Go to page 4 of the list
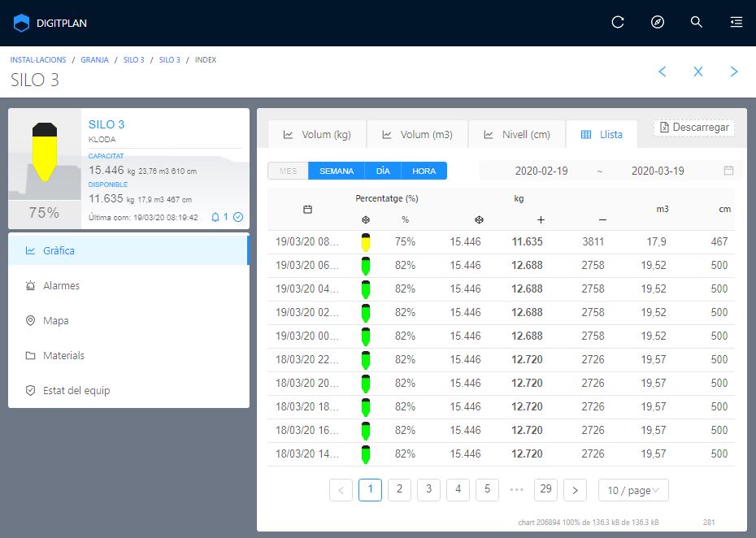The width and height of the screenshot is (756, 538). point(458,490)
